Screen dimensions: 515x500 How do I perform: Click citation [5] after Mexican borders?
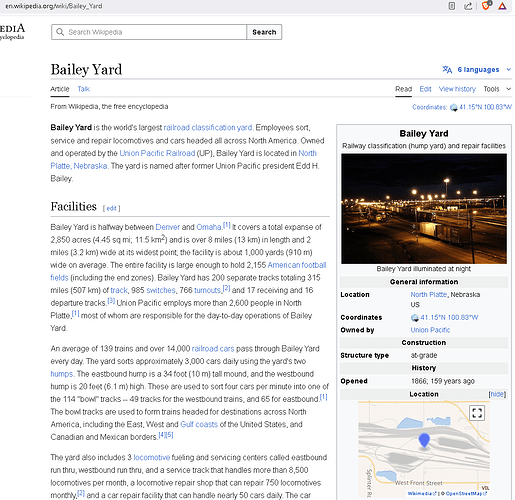pos(169,435)
